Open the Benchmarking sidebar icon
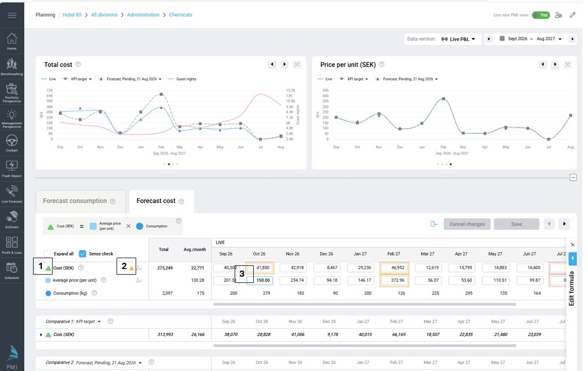 12,66
